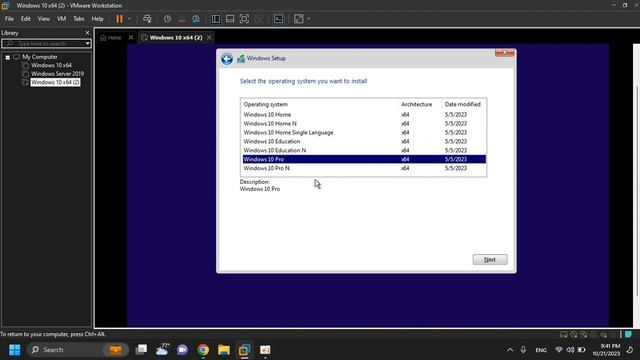Click the Date modified column header

coord(464,104)
